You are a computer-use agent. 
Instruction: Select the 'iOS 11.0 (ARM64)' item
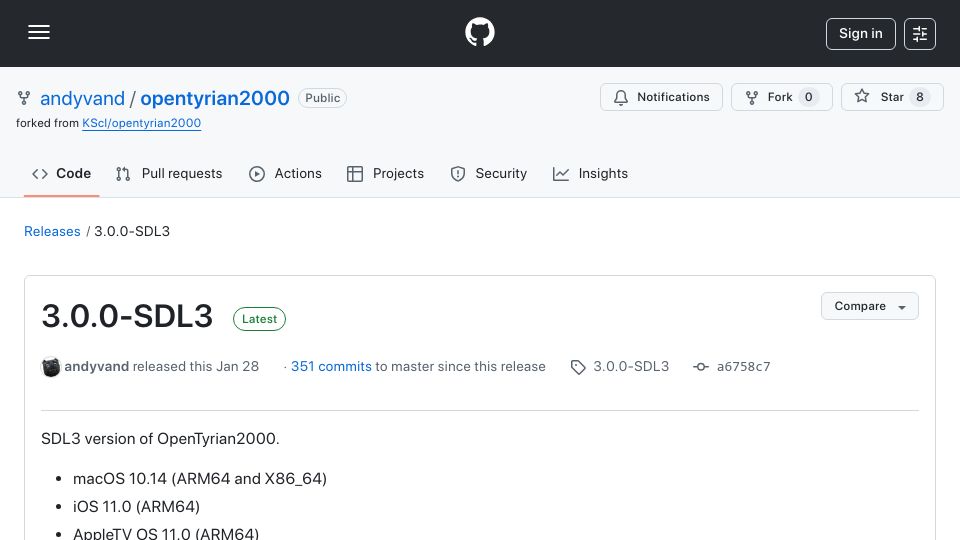(137, 507)
